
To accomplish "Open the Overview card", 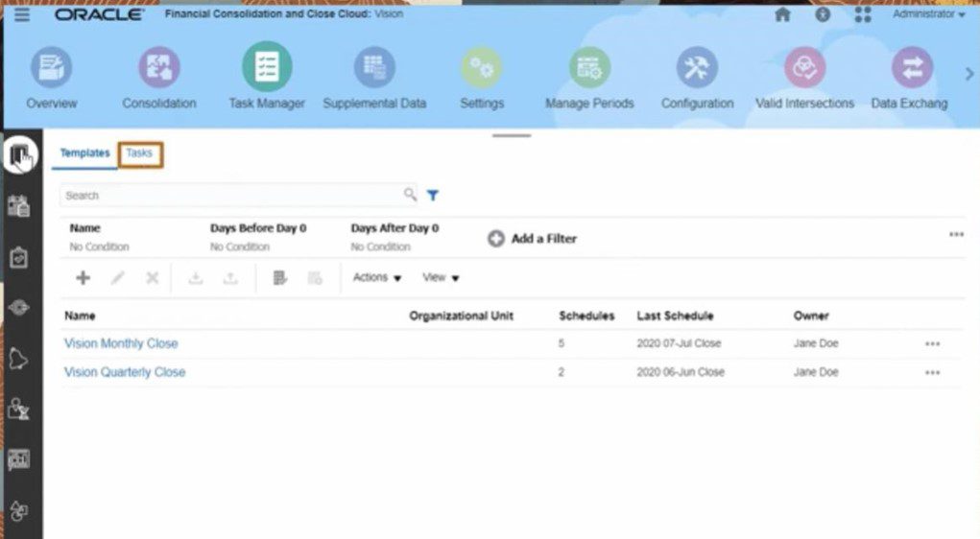I will coord(51,79).
